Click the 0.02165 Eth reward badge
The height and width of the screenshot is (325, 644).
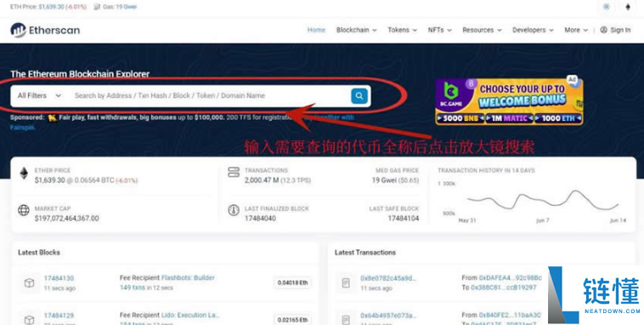pos(292,320)
